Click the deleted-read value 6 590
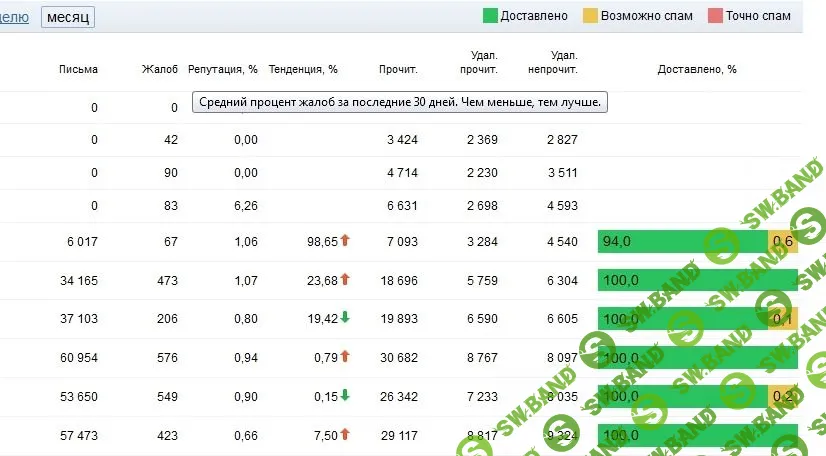The image size is (826, 456). pos(483,319)
